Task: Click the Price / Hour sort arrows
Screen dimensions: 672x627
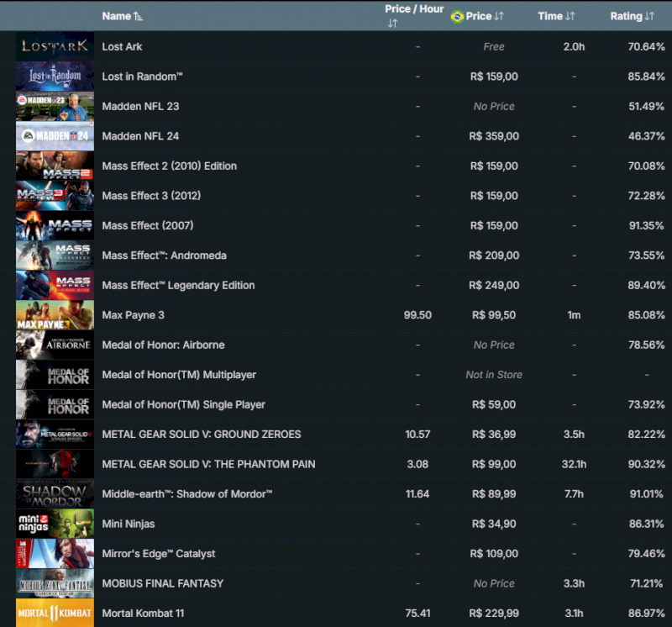Action: click(x=392, y=24)
